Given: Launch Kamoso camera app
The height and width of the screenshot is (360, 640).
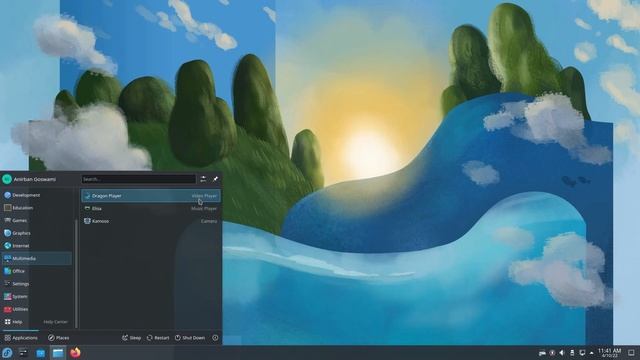Looking at the screenshot, I should pos(151,221).
